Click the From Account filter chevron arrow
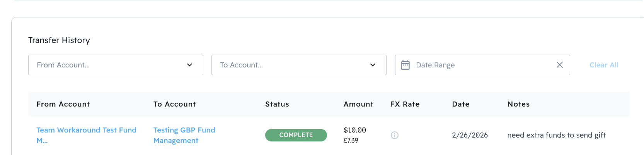The image size is (644, 155). tap(189, 65)
